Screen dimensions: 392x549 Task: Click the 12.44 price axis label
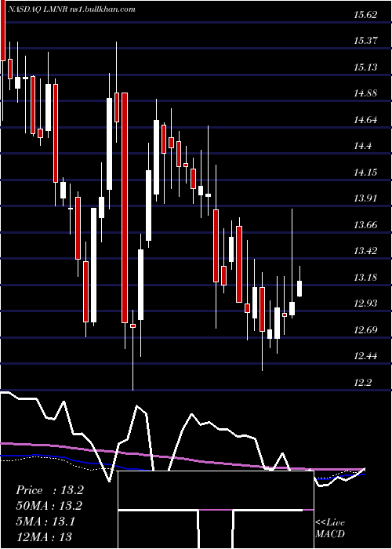pos(365,356)
